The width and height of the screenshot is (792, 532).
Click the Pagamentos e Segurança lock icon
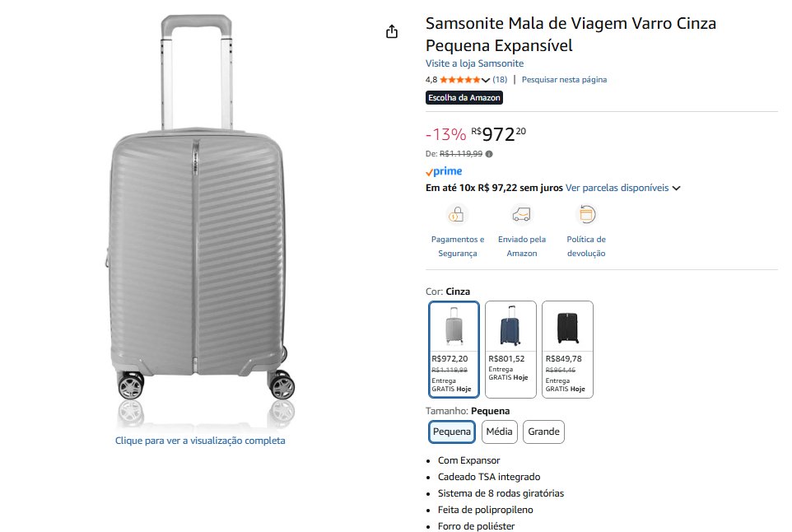[454, 215]
